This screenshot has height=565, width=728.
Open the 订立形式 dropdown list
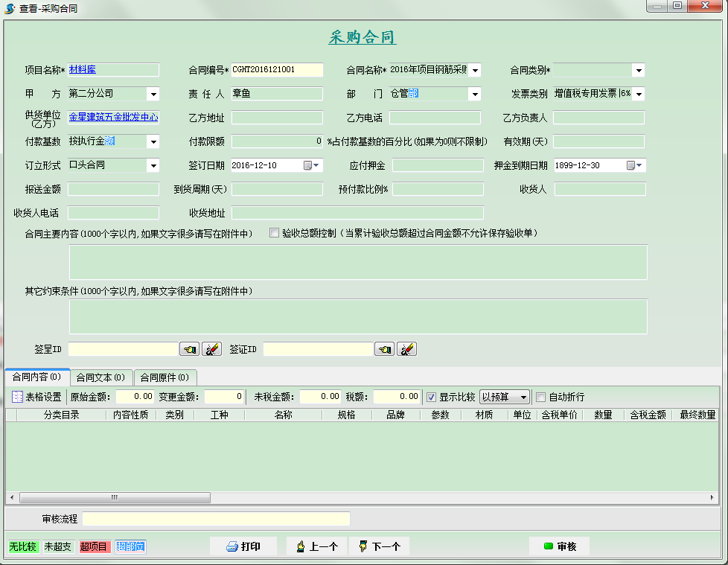tap(153, 165)
